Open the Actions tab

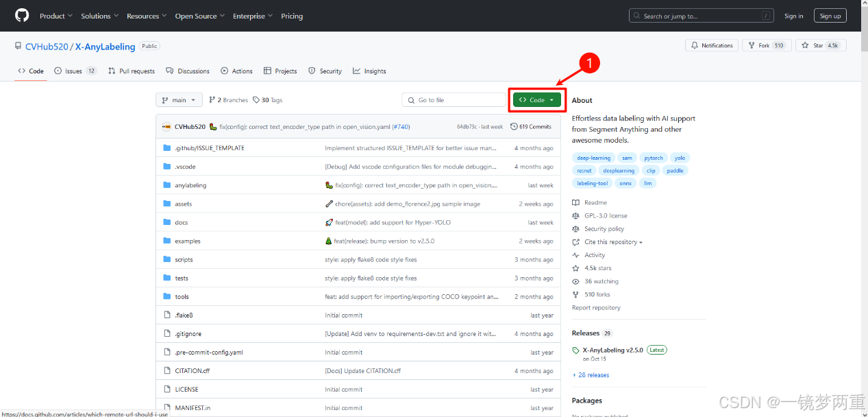(236, 71)
